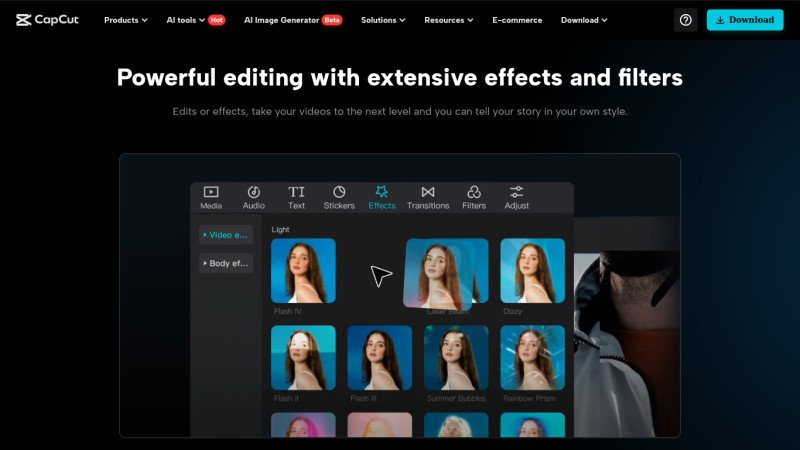Expand the Resources dropdown
This screenshot has width=800, height=450.
pos(449,20)
